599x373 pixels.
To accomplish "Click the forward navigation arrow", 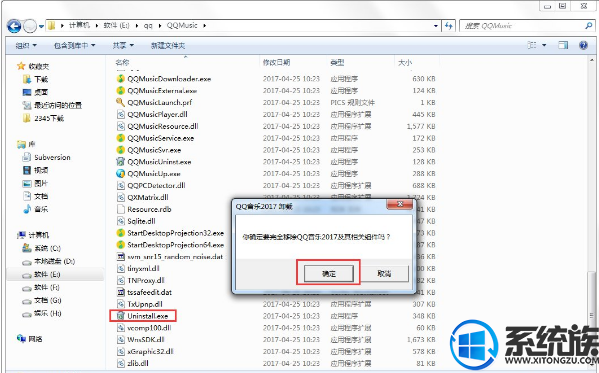I will pyautogui.click(x=30, y=26).
